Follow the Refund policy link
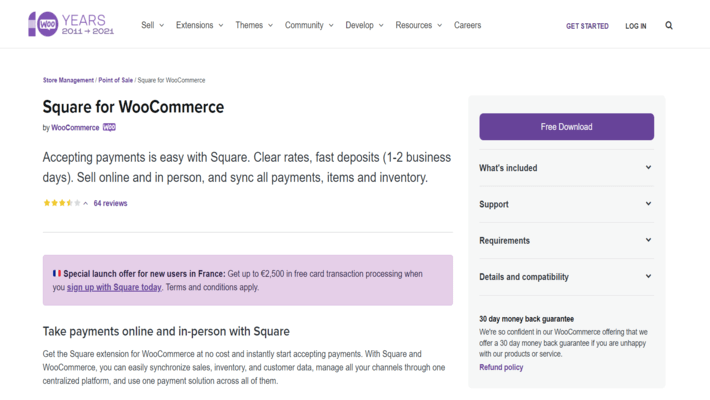 tap(501, 367)
